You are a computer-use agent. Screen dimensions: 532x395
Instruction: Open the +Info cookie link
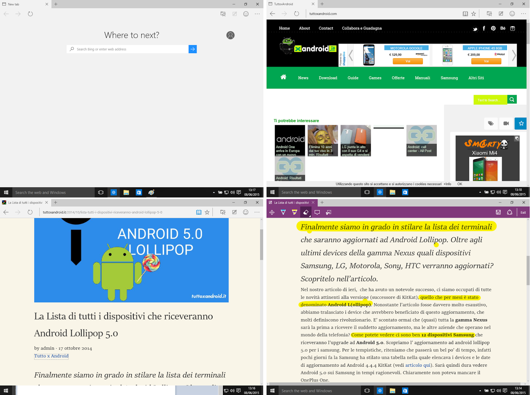pos(447,184)
